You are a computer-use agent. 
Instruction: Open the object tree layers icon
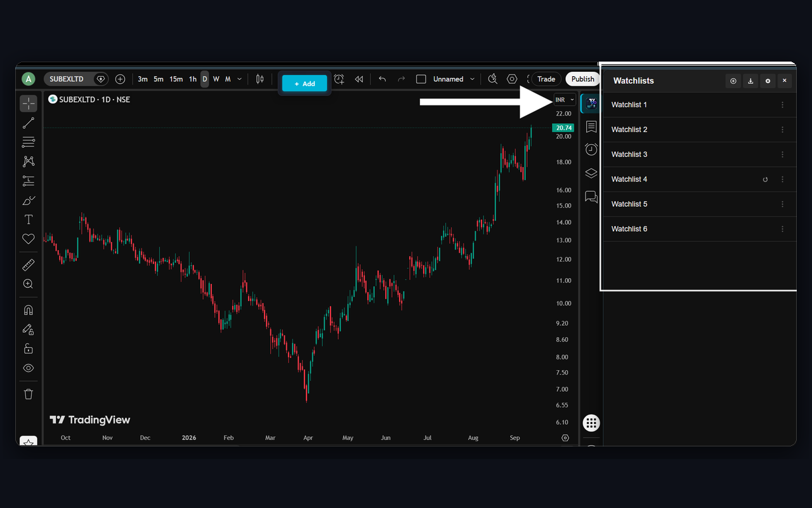coord(591,173)
